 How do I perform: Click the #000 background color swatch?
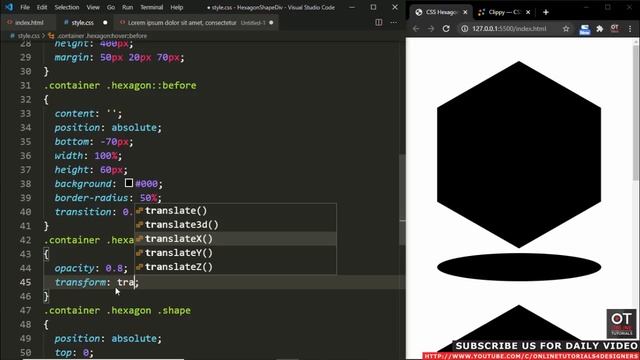pyautogui.click(x=129, y=183)
